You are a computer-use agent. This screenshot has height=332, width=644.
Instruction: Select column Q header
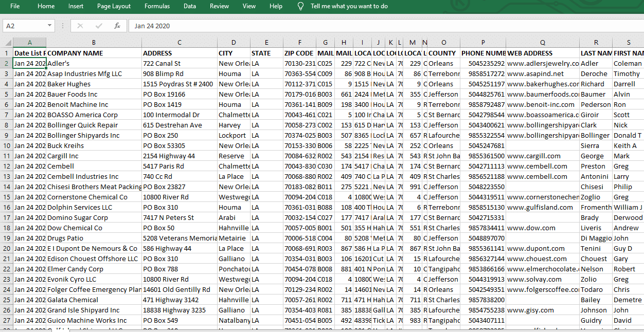click(543, 43)
